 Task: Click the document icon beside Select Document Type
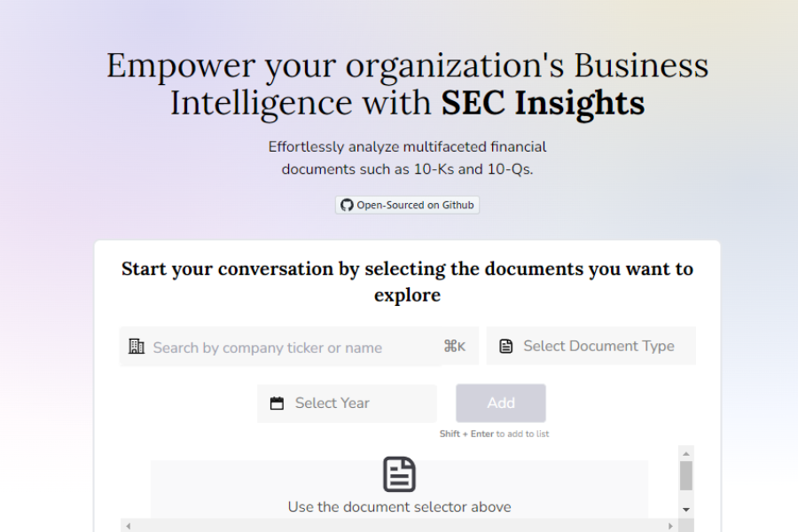pos(504,345)
